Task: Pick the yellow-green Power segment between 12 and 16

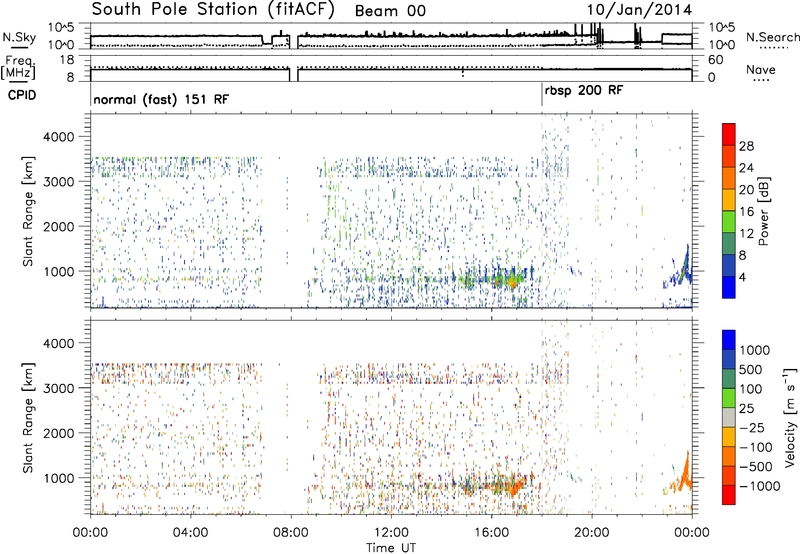Action: click(x=729, y=221)
